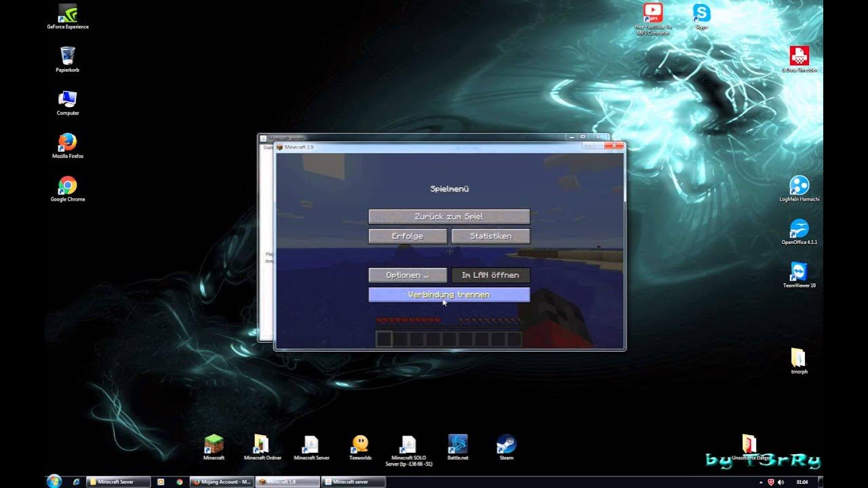
Task: Switch to Minecraft Server folder taskbar item
Action: [x=119, y=482]
